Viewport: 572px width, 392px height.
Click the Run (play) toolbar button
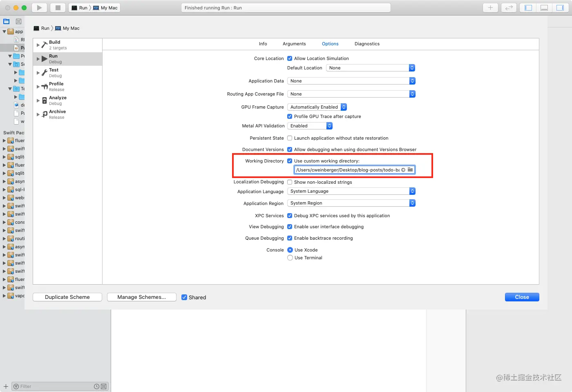pos(39,8)
